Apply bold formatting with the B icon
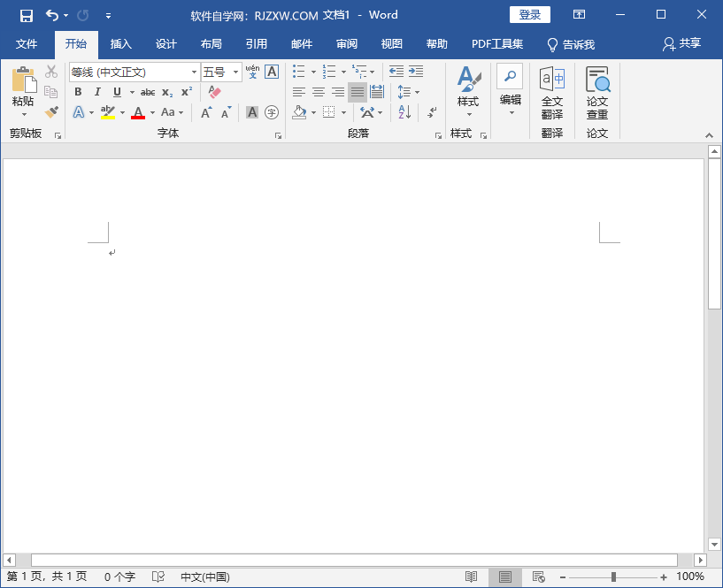The height and width of the screenshot is (588, 723). pyautogui.click(x=77, y=91)
